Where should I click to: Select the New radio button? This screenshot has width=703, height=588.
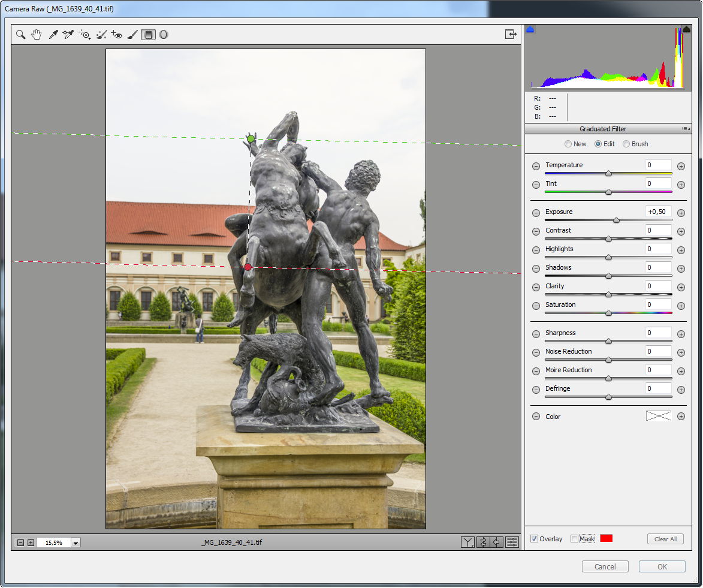click(x=568, y=144)
